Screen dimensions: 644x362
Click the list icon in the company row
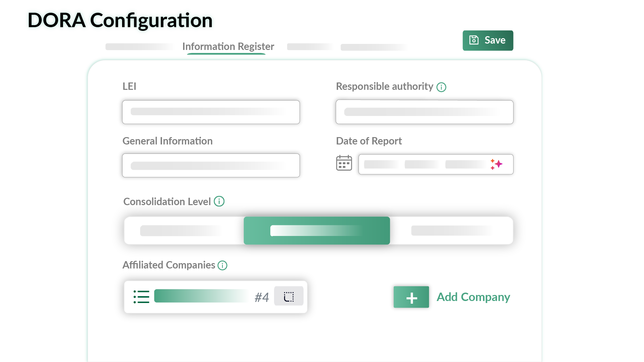(141, 297)
